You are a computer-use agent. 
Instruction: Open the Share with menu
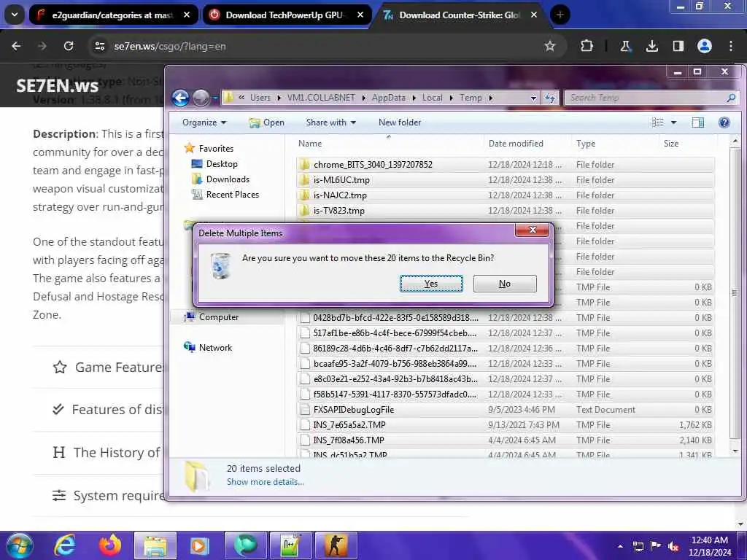pyautogui.click(x=330, y=122)
